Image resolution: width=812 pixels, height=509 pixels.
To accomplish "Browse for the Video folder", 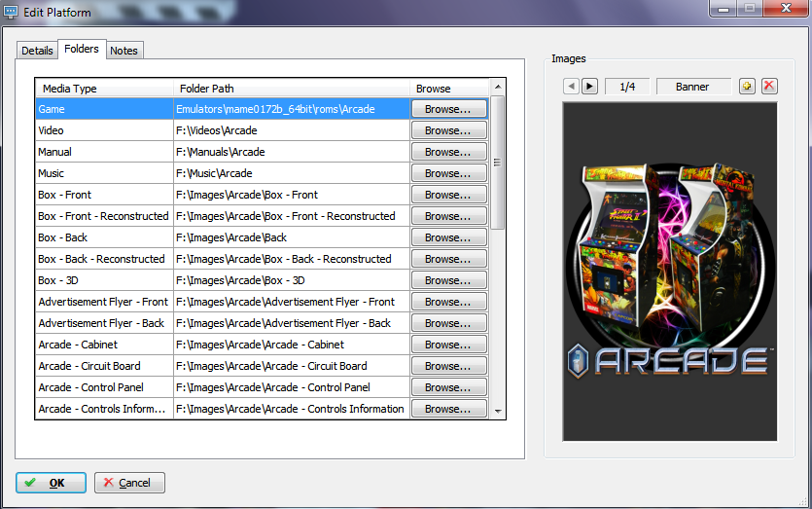I will (x=449, y=130).
